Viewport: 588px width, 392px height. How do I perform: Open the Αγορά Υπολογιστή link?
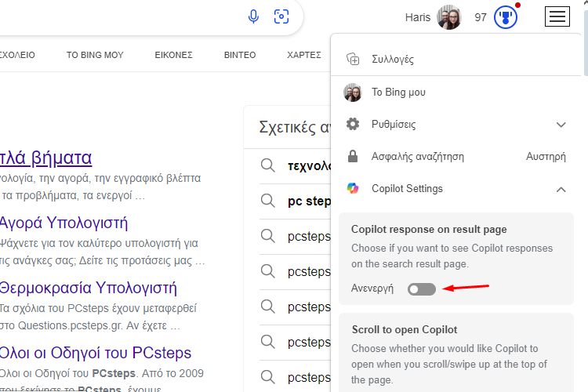(64, 223)
